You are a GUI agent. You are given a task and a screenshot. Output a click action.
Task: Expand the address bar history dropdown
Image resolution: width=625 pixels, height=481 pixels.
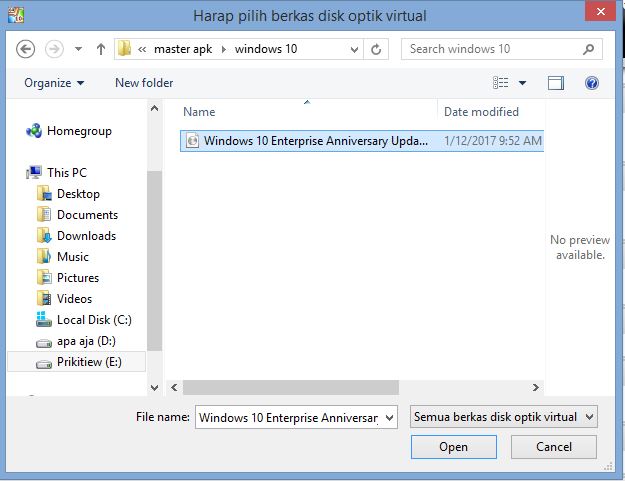point(354,49)
